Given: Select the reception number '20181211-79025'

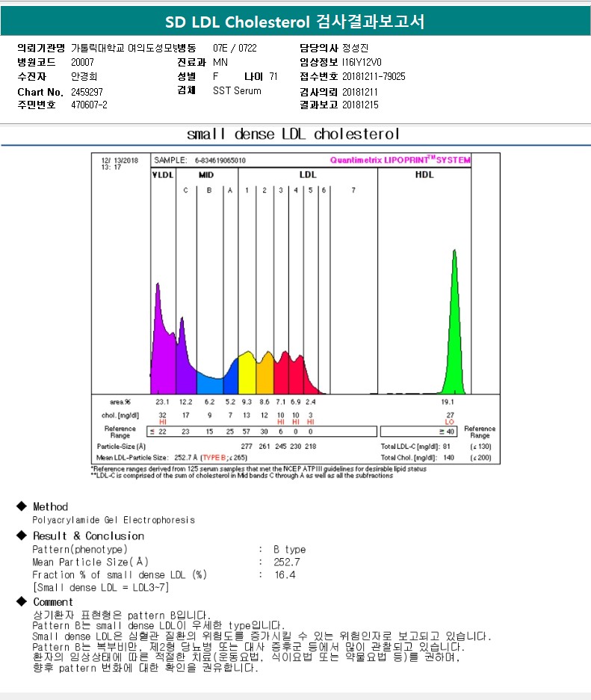Looking at the screenshot, I should [x=374, y=76].
